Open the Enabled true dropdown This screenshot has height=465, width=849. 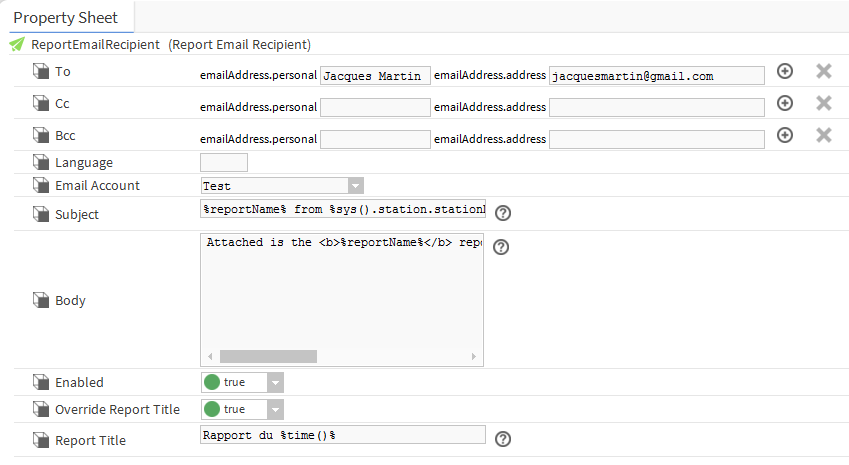click(x=276, y=382)
